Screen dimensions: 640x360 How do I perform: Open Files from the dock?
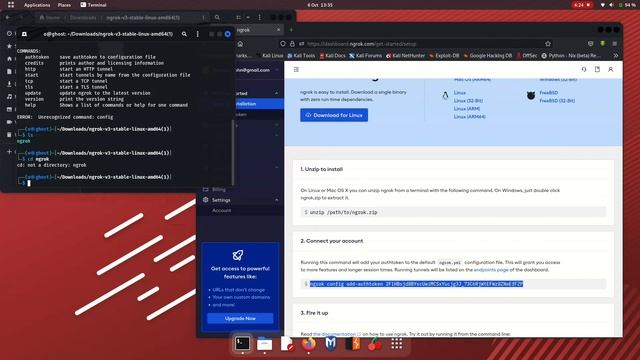(264, 344)
